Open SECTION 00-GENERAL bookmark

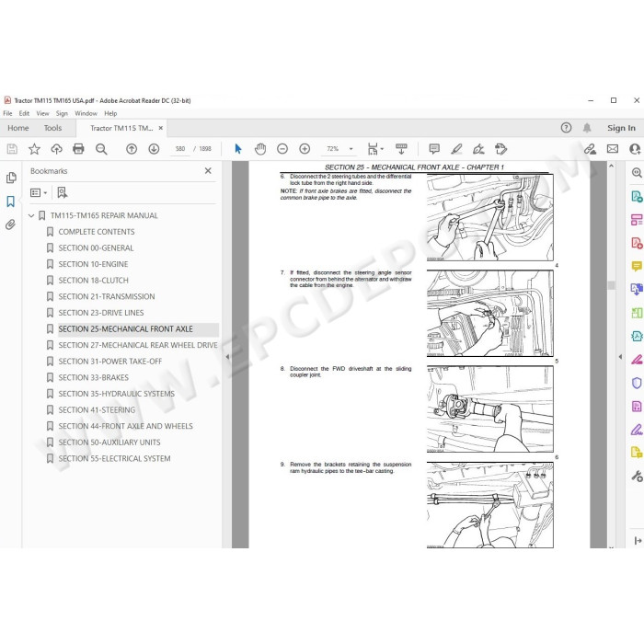pos(96,248)
